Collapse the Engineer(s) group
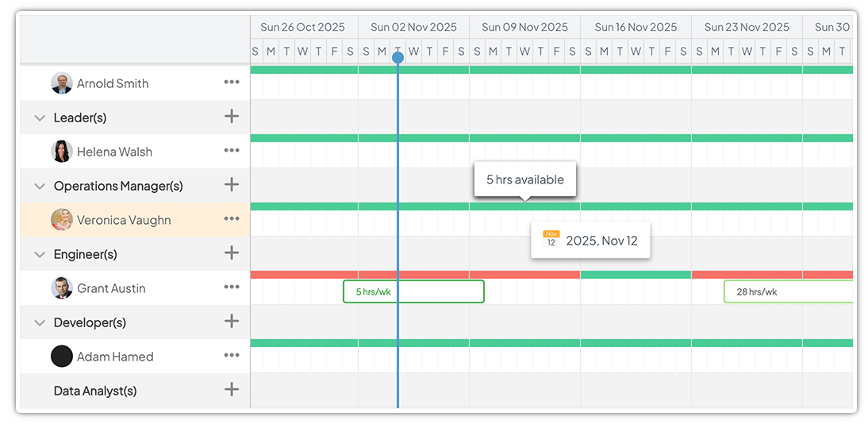 (40, 254)
